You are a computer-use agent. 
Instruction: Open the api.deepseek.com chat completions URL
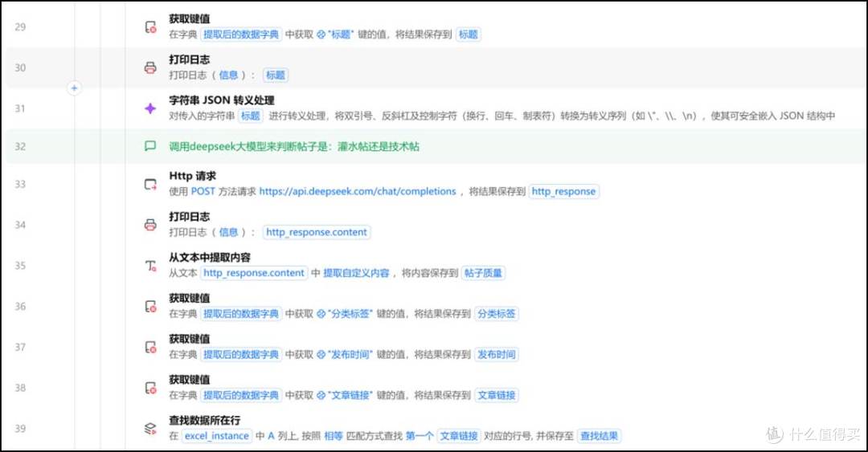tap(358, 191)
